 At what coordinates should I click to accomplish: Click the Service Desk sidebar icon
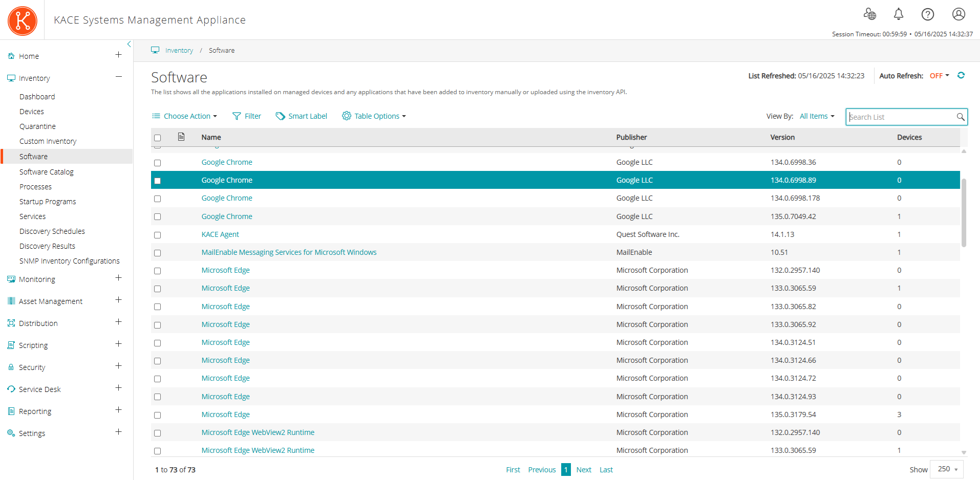point(11,389)
